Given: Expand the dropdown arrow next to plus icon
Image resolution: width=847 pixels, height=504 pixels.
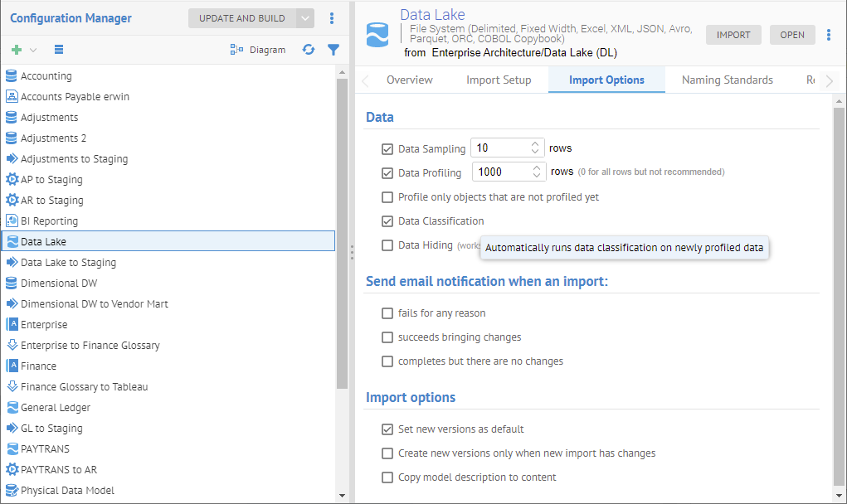Looking at the screenshot, I should (33, 50).
